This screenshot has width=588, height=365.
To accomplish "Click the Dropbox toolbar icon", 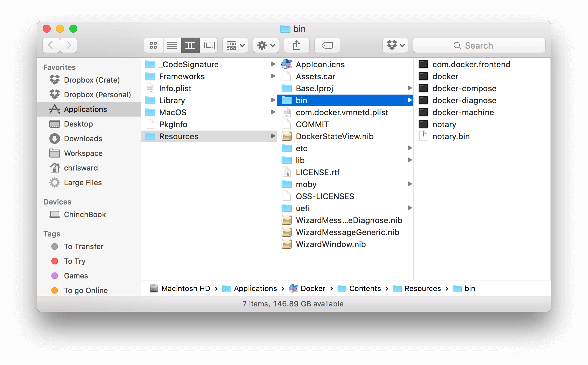I will tap(395, 45).
